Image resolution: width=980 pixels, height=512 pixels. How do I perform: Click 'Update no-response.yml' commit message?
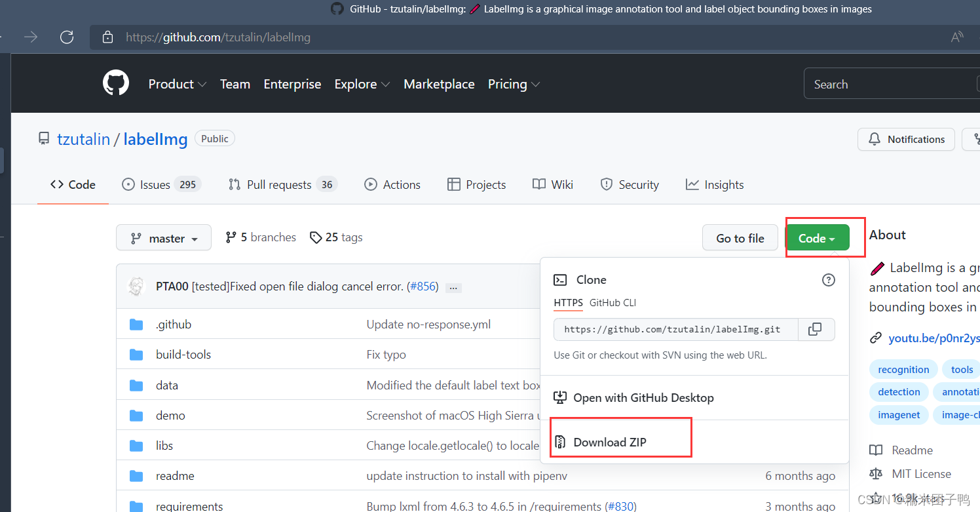click(x=428, y=325)
